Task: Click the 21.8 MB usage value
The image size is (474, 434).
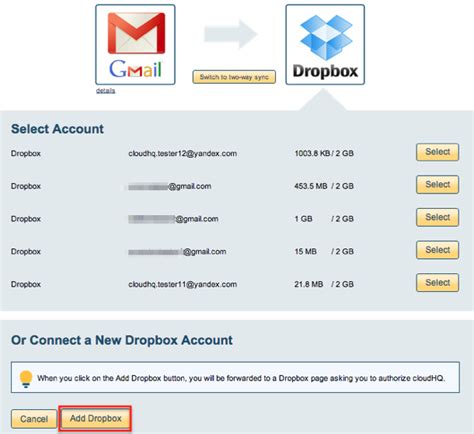Action: pos(309,284)
